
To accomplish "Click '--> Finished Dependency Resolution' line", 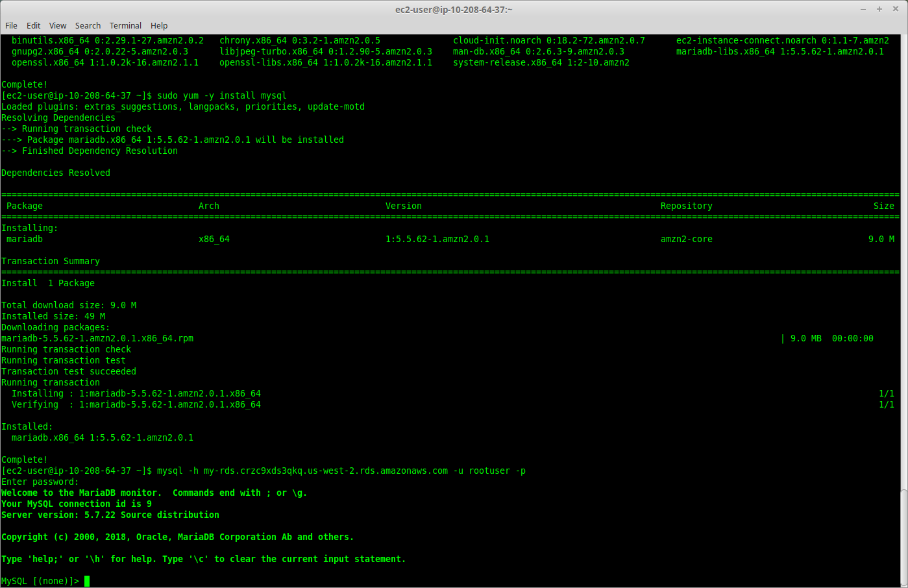I will point(90,151).
